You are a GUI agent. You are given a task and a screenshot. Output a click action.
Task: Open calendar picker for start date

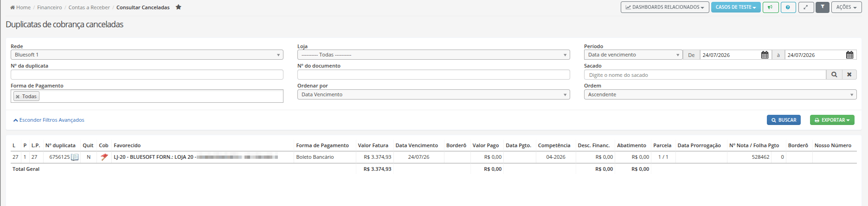[765, 55]
